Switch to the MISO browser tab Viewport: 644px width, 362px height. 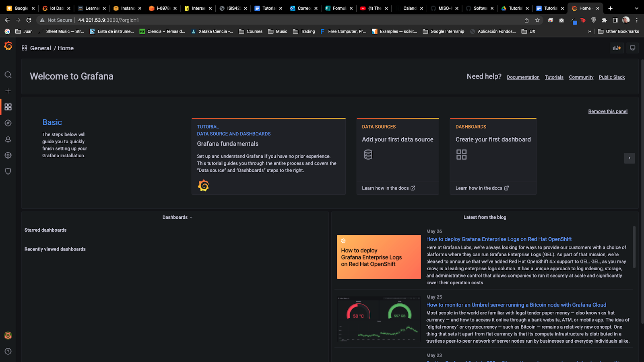[444, 8]
